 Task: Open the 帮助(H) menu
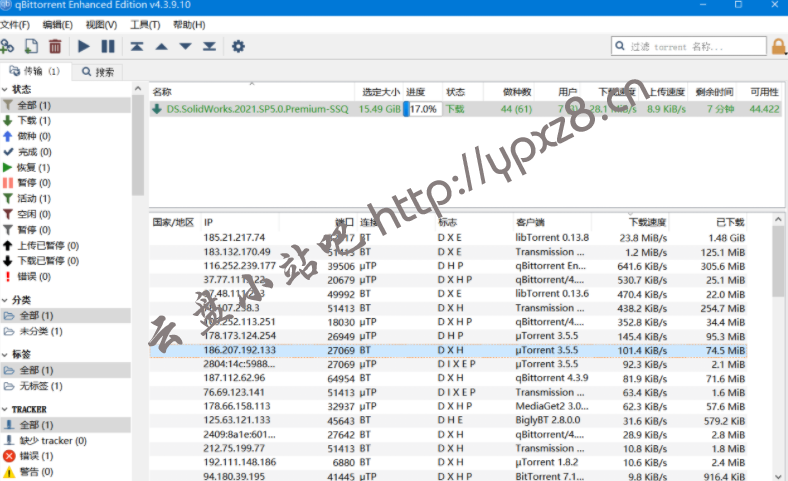189,25
